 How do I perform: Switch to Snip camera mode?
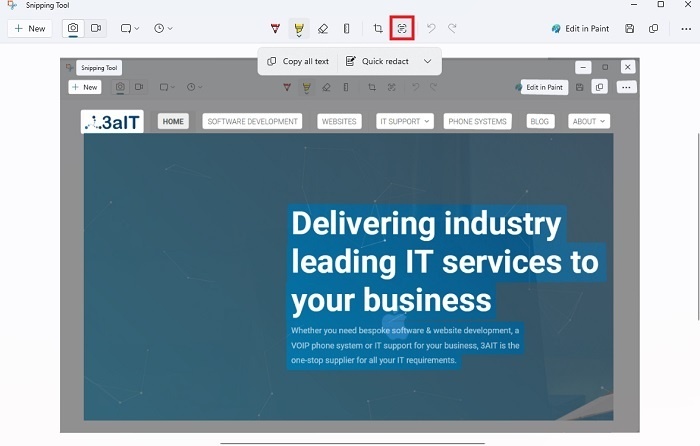pos(73,29)
